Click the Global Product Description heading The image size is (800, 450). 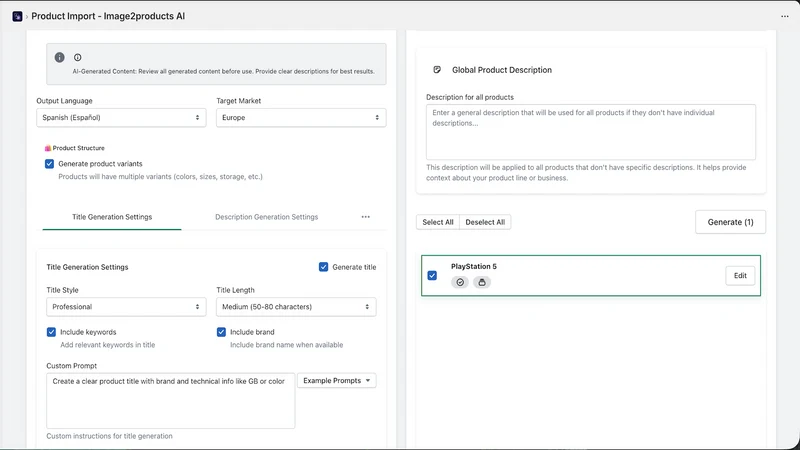[x=502, y=70]
